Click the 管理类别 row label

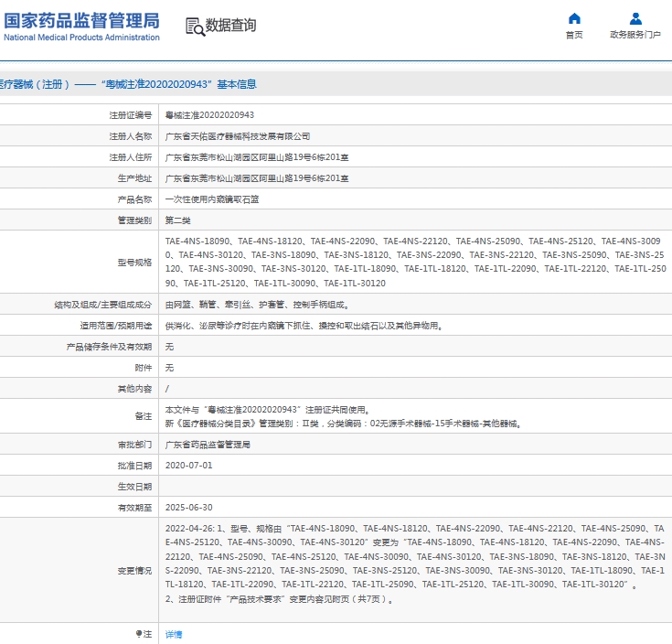coord(134,220)
